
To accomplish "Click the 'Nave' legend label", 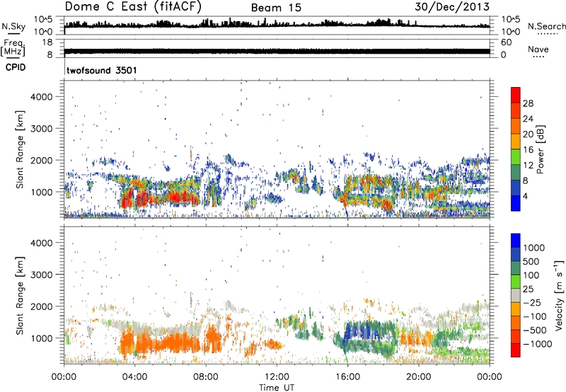I will tap(538, 50).
